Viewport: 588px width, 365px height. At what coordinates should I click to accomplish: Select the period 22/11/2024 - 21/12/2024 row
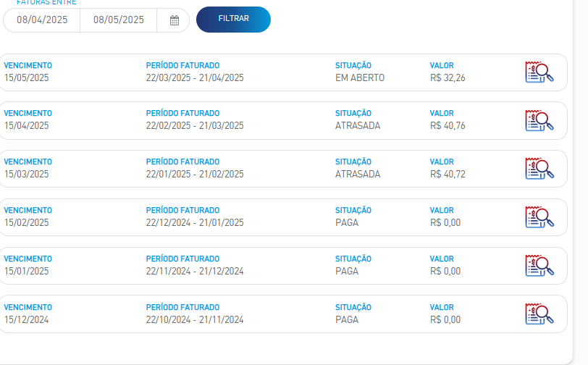pyautogui.click(x=282, y=266)
